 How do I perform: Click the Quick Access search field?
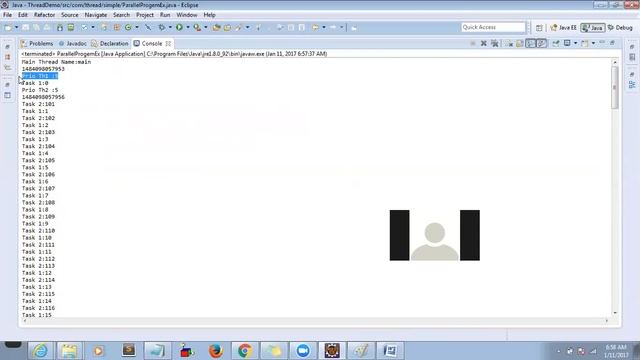(x=493, y=27)
